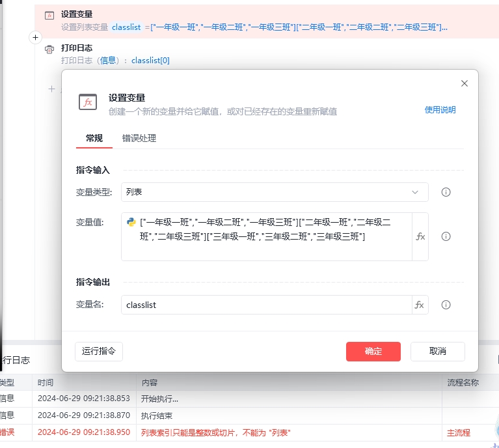Click the red error message about list index
The width and height of the screenshot is (499, 448).
point(215,433)
